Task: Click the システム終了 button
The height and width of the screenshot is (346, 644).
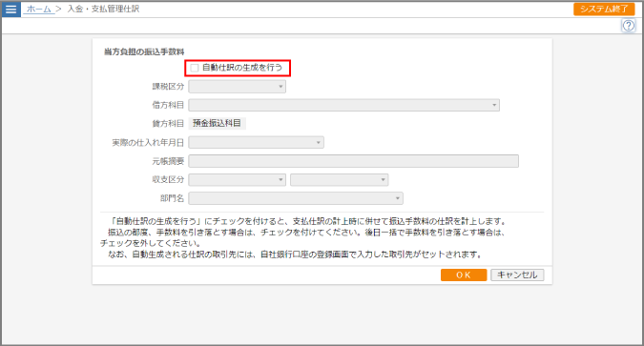Action: pos(604,9)
